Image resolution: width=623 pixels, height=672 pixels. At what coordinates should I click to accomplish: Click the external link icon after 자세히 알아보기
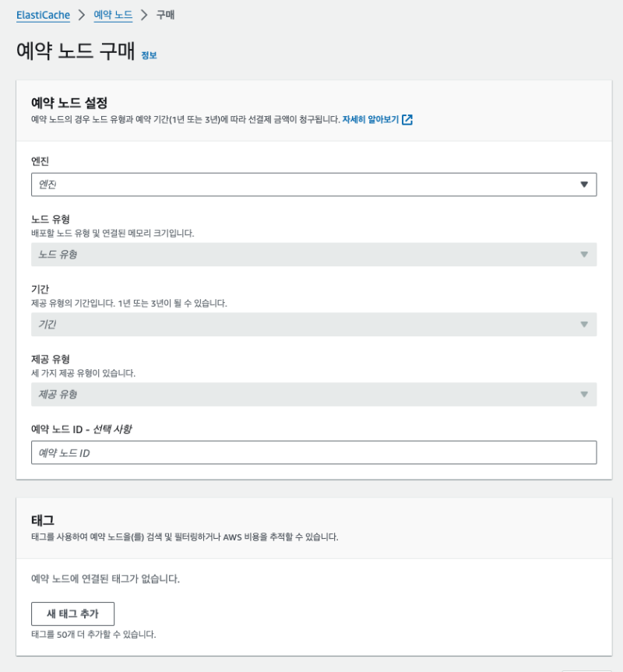[x=407, y=120]
